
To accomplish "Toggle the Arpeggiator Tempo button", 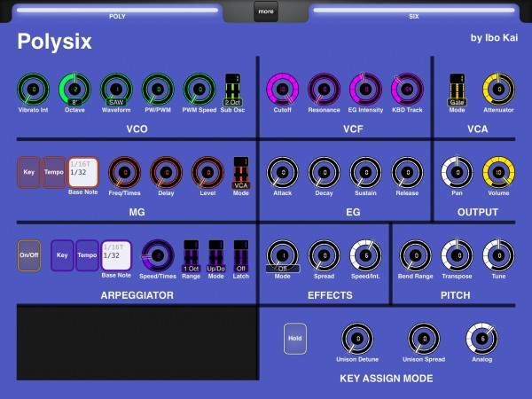I will (87, 255).
